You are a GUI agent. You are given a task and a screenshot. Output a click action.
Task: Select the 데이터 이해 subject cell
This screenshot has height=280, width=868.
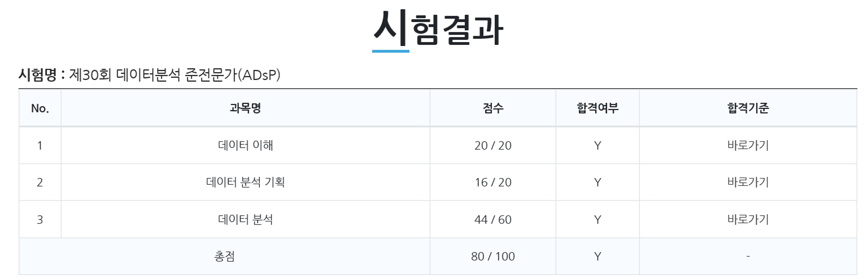point(245,145)
